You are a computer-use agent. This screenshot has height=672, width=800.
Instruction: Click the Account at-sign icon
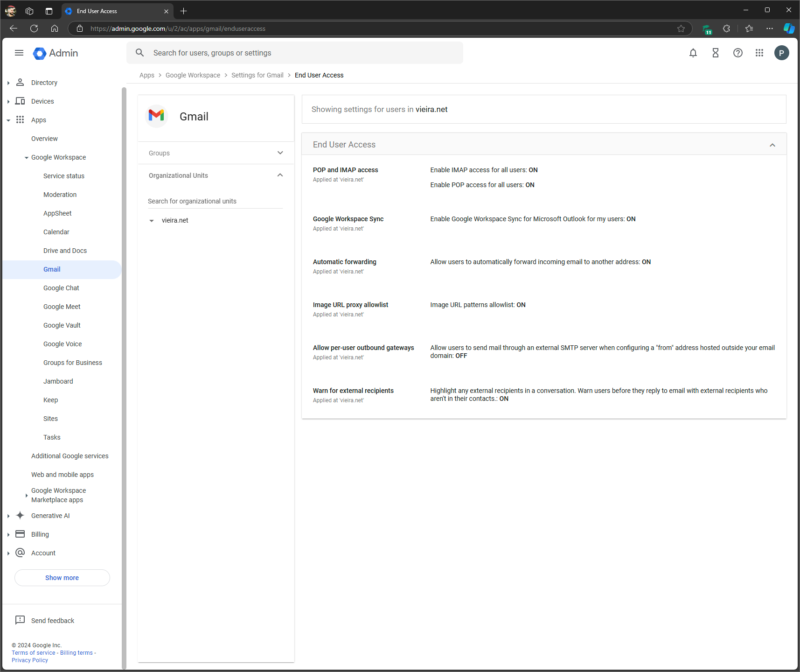(x=20, y=553)
